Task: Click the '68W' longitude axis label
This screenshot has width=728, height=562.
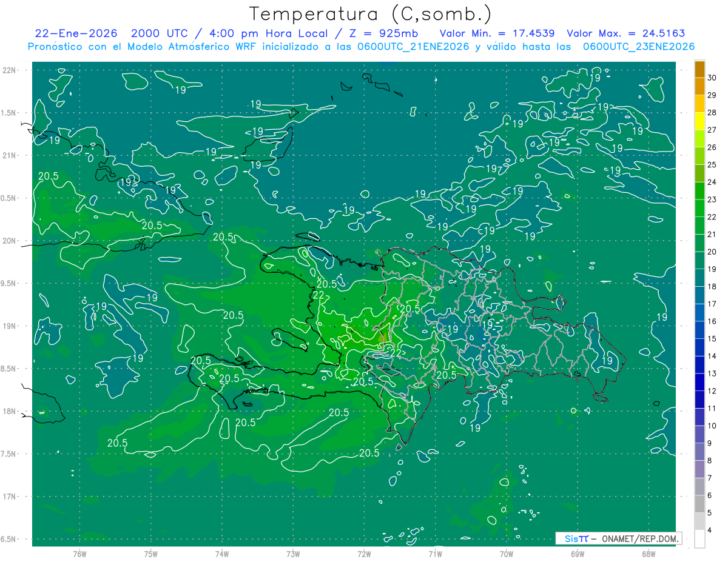Action: (649, 554)
